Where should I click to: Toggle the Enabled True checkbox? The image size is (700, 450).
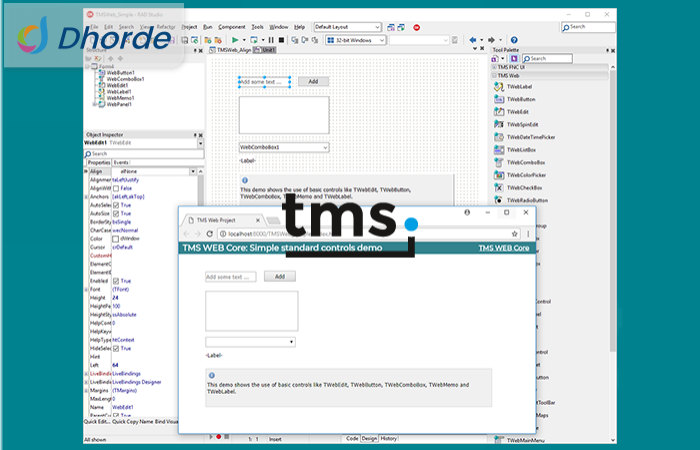[x=116, y=281]
